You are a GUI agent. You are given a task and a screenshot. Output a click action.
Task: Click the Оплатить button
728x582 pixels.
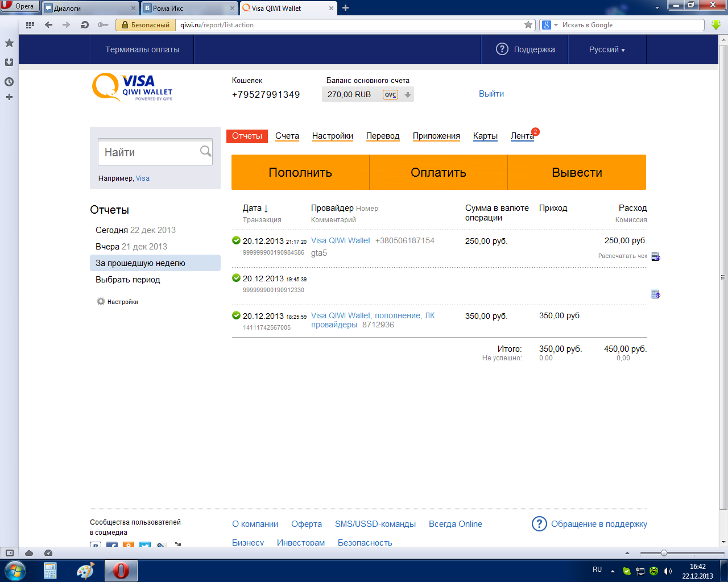pos(439,172)
